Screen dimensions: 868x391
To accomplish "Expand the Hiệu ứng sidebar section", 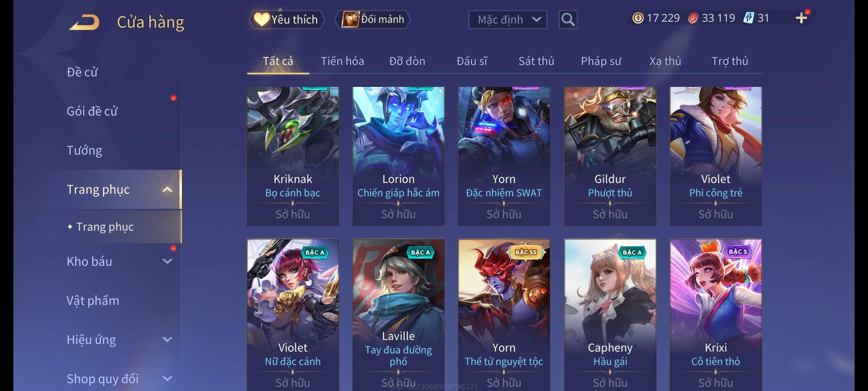I will pos(167,340).
